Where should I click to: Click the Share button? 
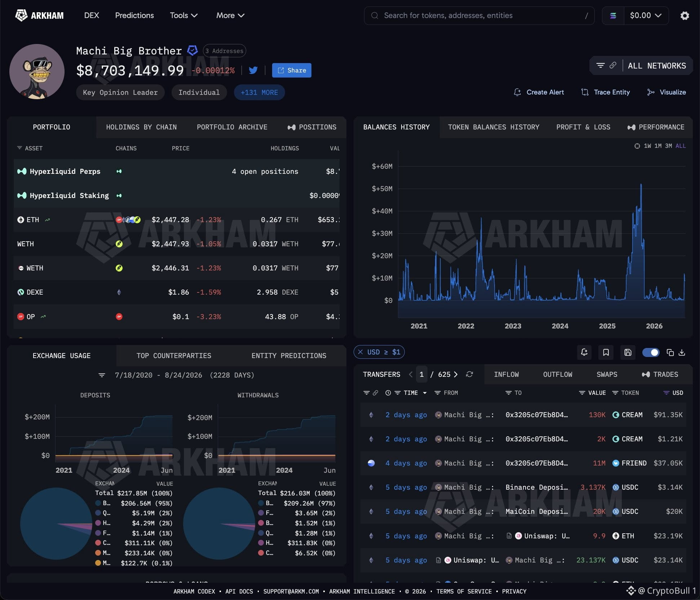[x=292, y=70]
